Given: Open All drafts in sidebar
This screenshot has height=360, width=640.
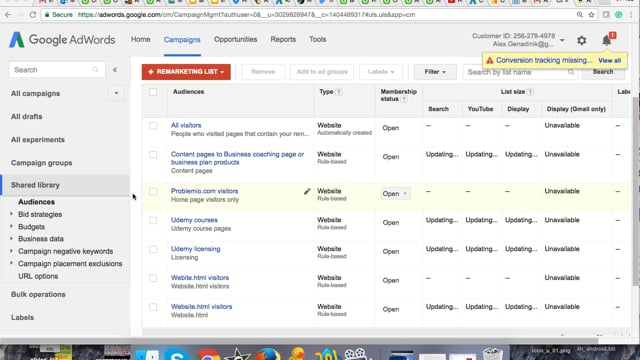Looking at the screenshot, I should pyautogui.click(x=27, y=117).
